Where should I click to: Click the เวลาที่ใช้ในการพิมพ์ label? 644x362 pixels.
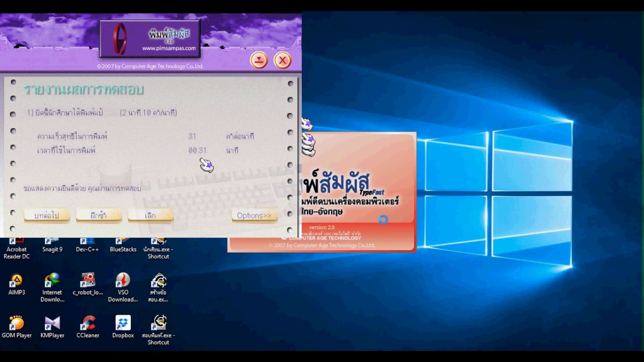click(x=66, y=150)
